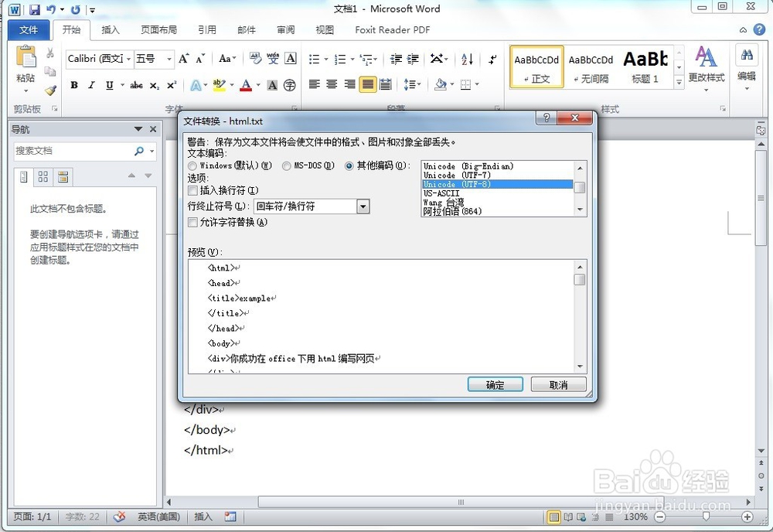
Task: Click the zoom in plus button
Action: [747, 517]
